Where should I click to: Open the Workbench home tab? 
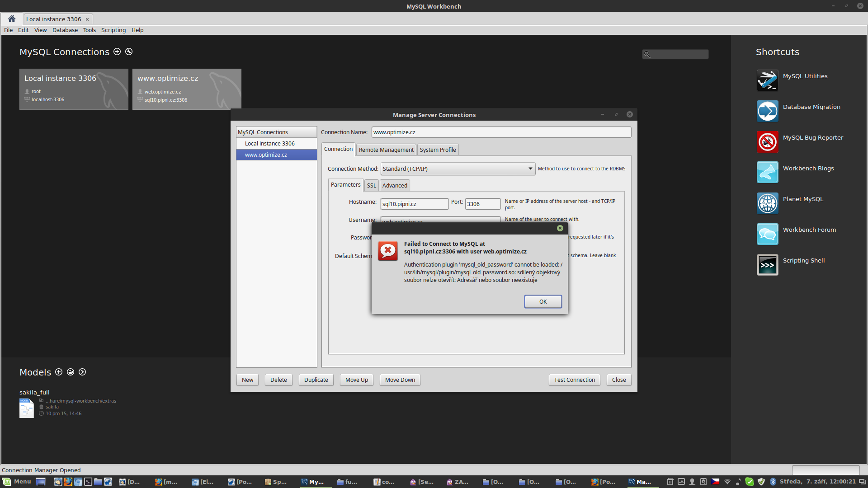12,19
